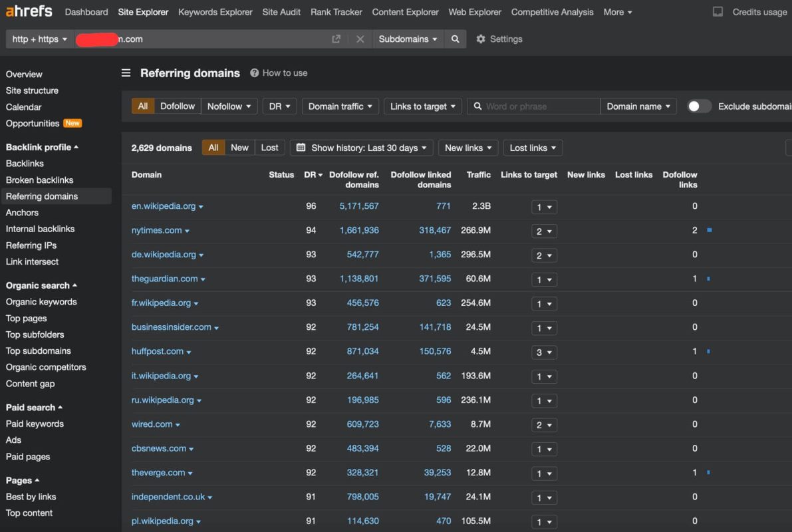Go to Dashboard
792x532 pixels.
click(x=86, y=11)
